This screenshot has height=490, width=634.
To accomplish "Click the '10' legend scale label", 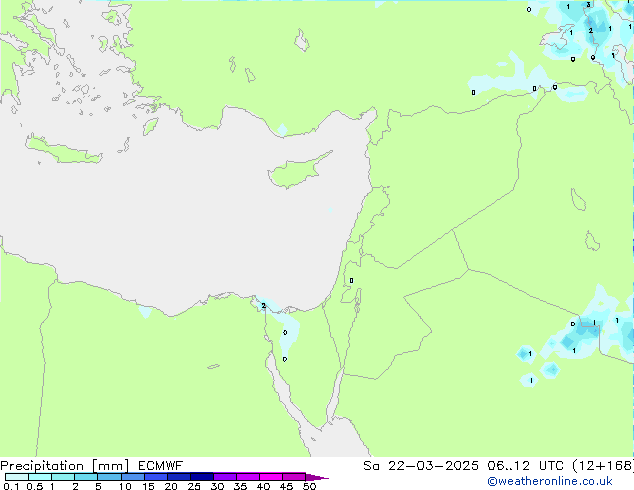I will [x=125, y=486].
